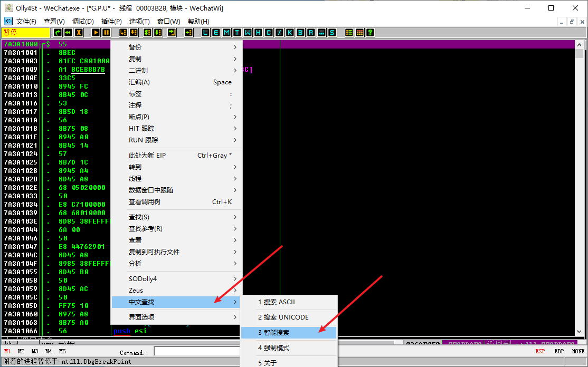Choose 查看调用树 in the context menu
The height and width of the screenshot is (367, 588).
click(176, 202)
